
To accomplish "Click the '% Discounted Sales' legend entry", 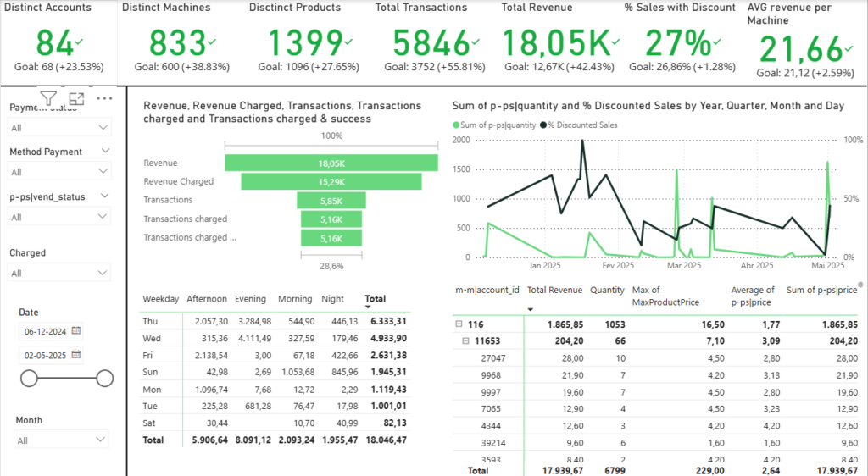I will tap(585, 125).
